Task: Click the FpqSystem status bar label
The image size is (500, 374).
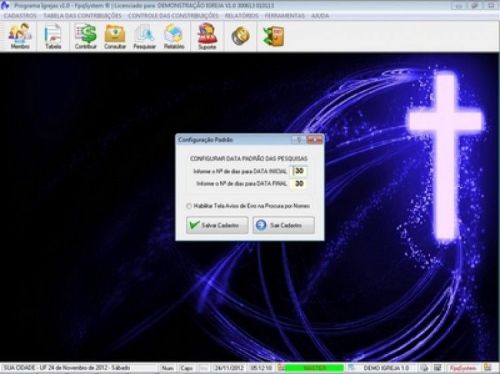Action: click(x=463, y=368)
